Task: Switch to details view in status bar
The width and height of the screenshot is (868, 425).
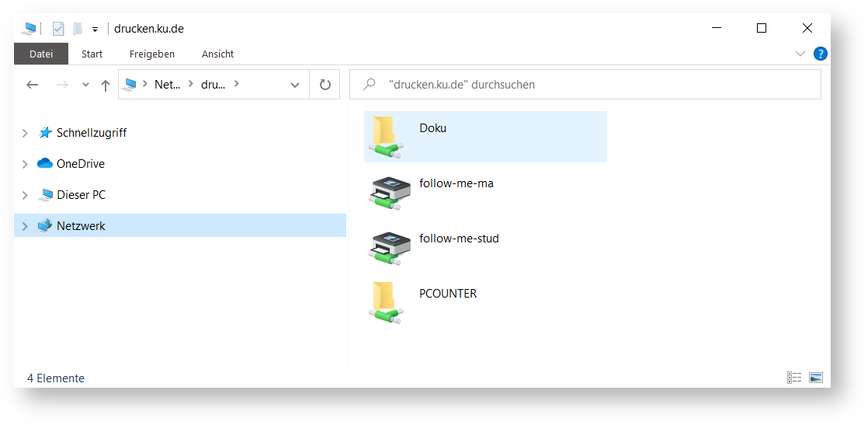Action: coord(794,378)
